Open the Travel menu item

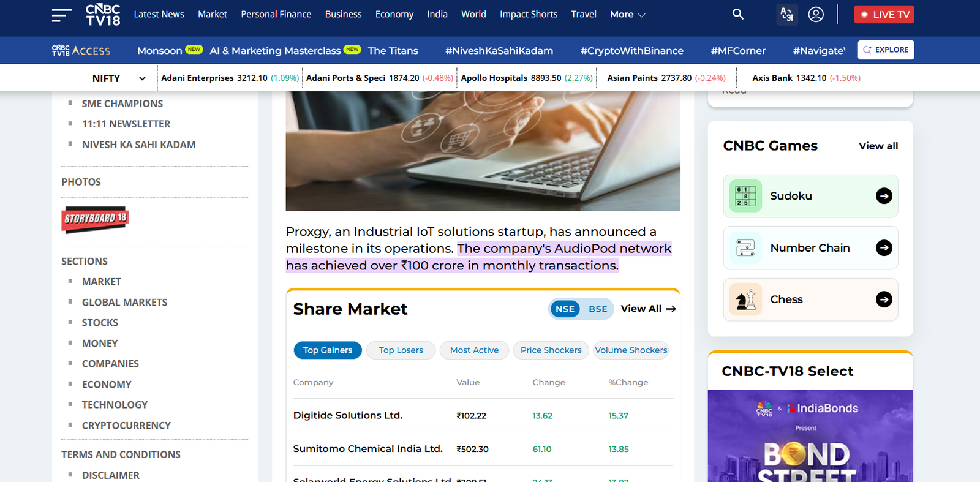[584, 14]
